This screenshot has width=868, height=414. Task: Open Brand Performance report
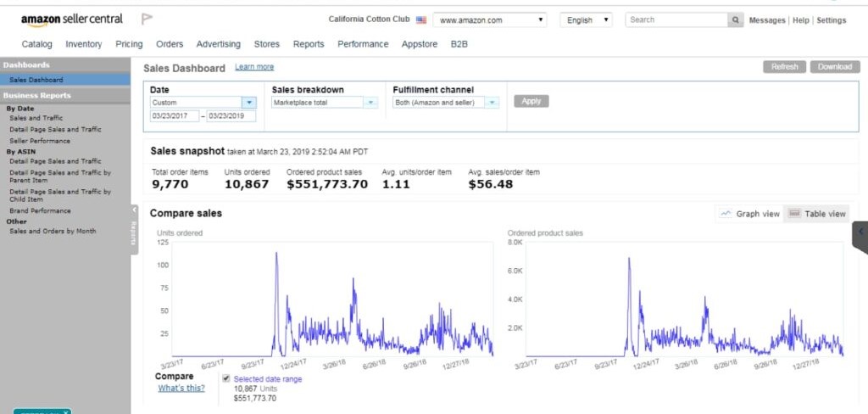40,211
